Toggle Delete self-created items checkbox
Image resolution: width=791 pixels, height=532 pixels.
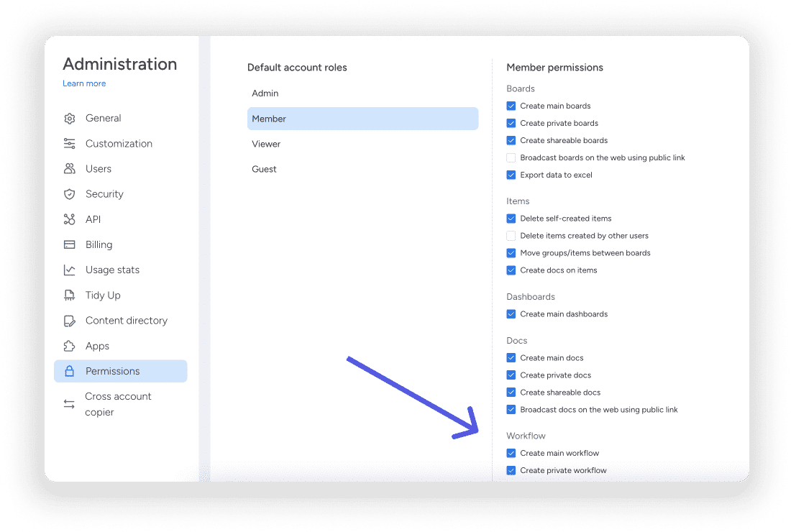(511, 219)
